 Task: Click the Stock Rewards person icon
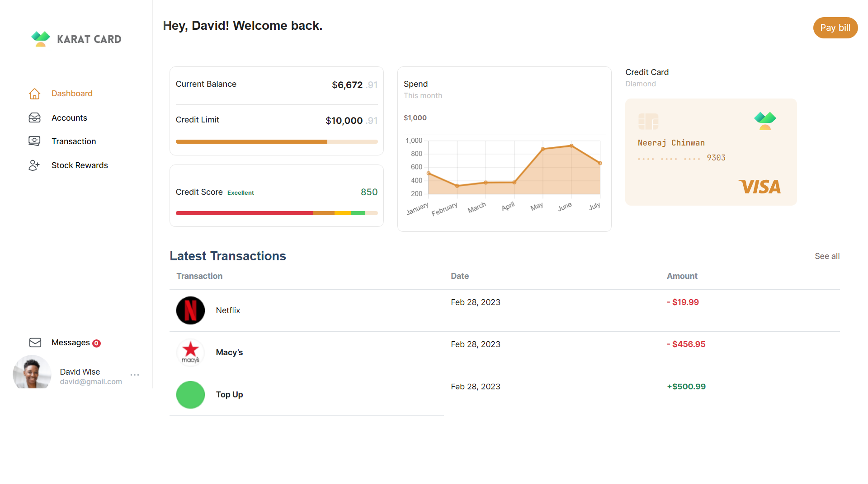(x=34, y=165)
